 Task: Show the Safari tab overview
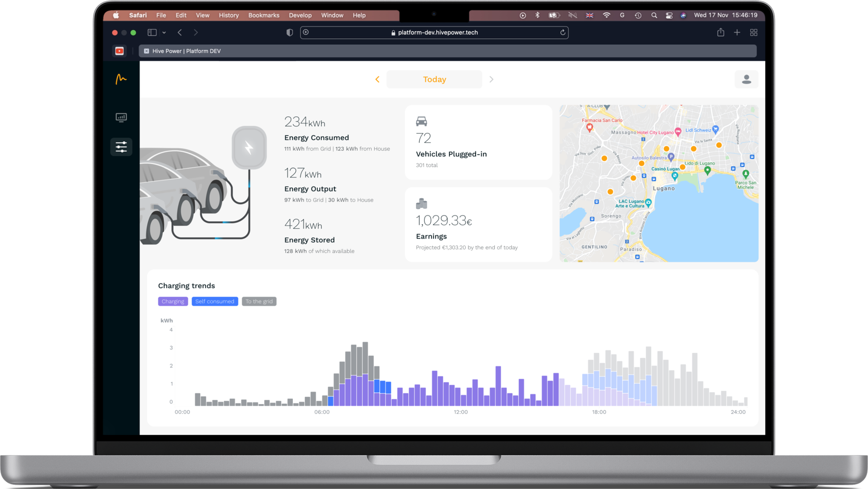pyautogui.click(x=754, y=33)
